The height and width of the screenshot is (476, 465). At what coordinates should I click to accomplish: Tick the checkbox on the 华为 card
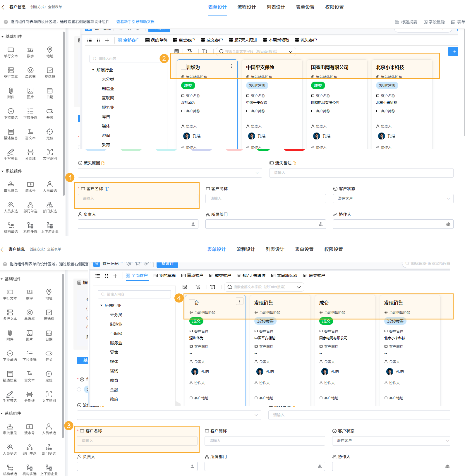click(183, 67)
